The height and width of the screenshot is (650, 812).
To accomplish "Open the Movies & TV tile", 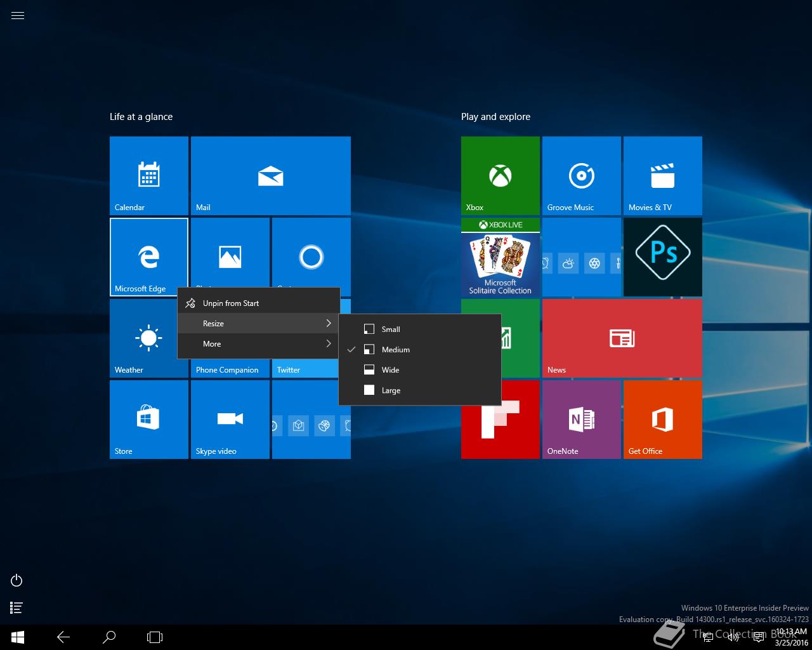I will (x=663, y=176).
